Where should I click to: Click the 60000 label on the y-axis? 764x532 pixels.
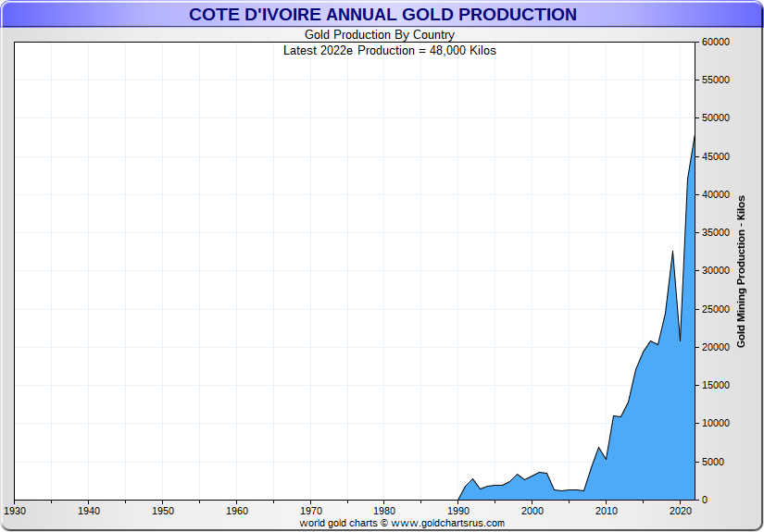(717, 43)
